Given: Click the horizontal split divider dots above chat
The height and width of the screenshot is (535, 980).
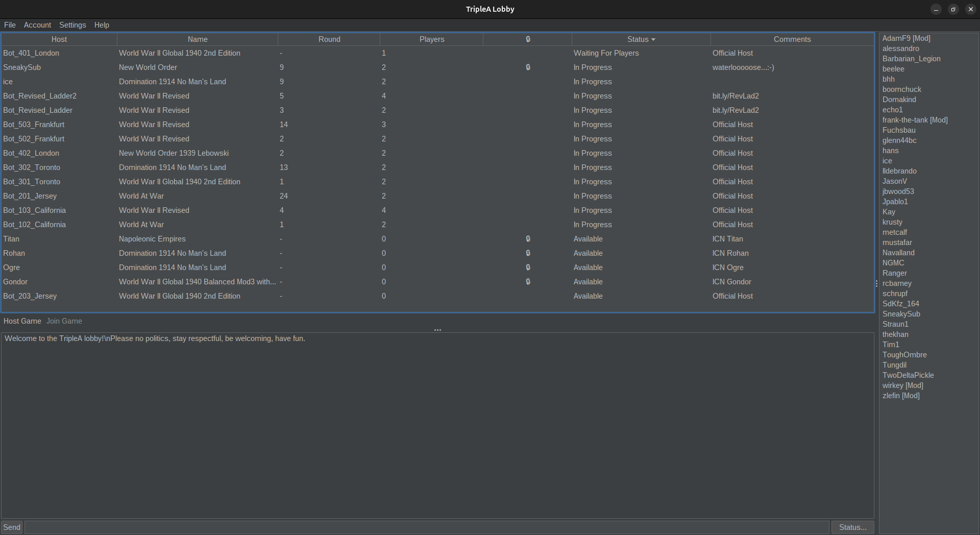Looking at the screenshot, I should (437, 330).
